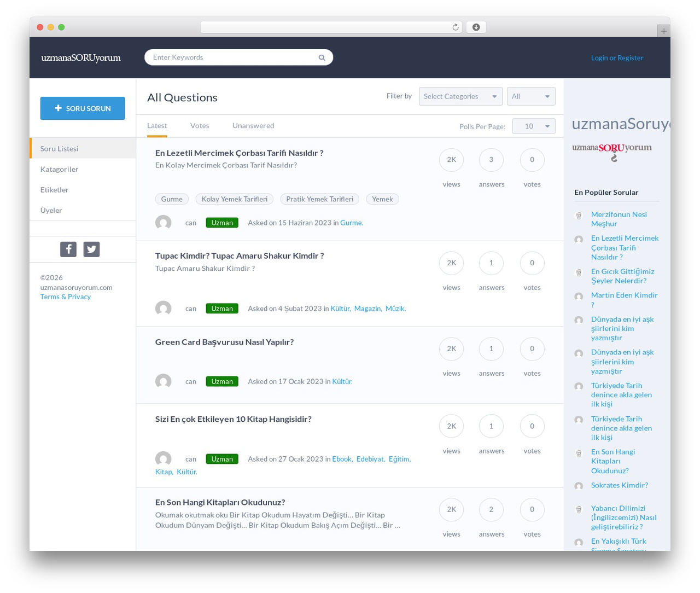Select the Kolay Yemek Tarifleri tag
This screenshot has height=593, width=700.
click(235, 199)
